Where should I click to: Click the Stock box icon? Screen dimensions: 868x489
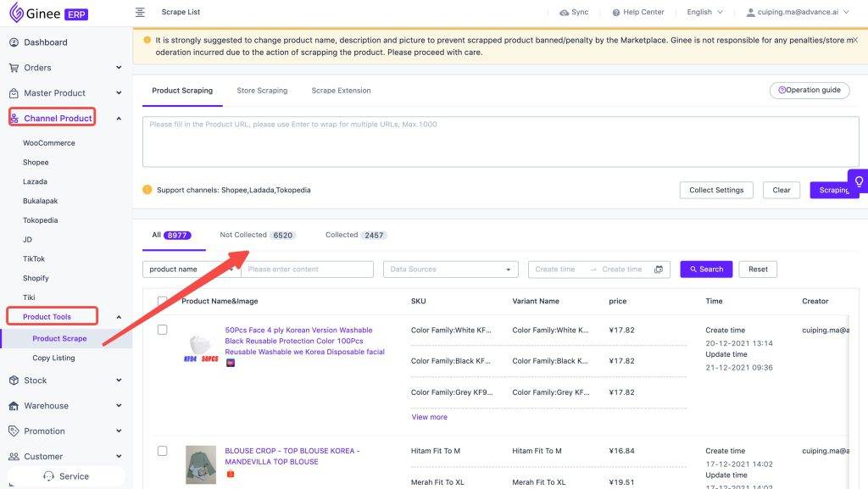click(x=14, y=381)
